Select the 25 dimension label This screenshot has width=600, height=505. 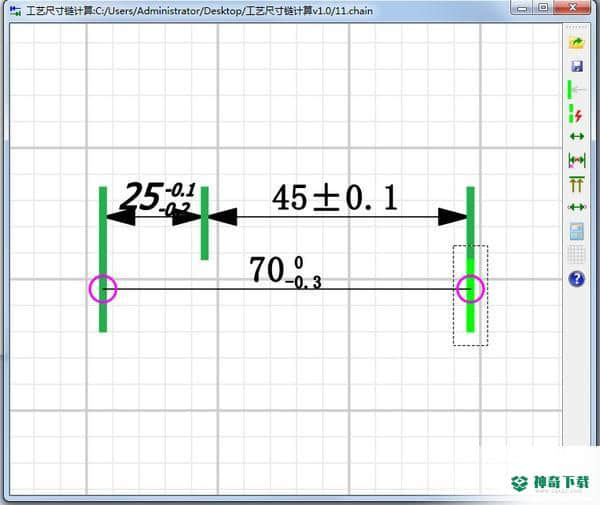[x=158, y=197]
